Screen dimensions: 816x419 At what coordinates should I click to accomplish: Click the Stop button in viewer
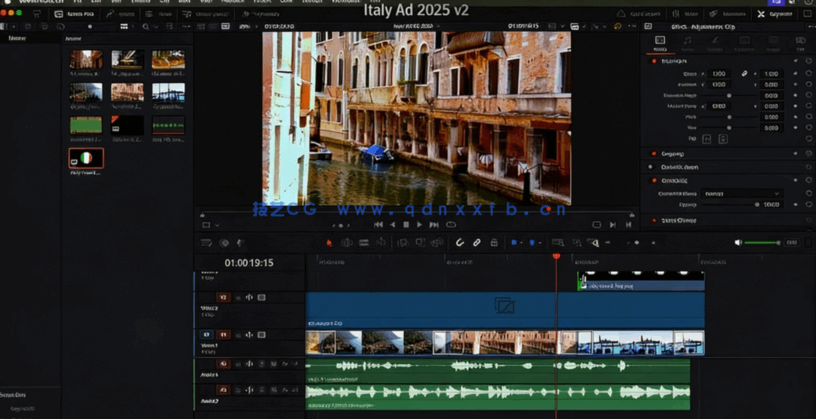[x=406, y=225]
